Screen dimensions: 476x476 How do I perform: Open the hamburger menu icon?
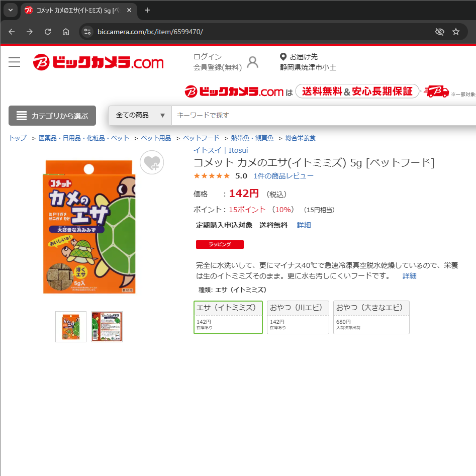[x=14, y=62]
